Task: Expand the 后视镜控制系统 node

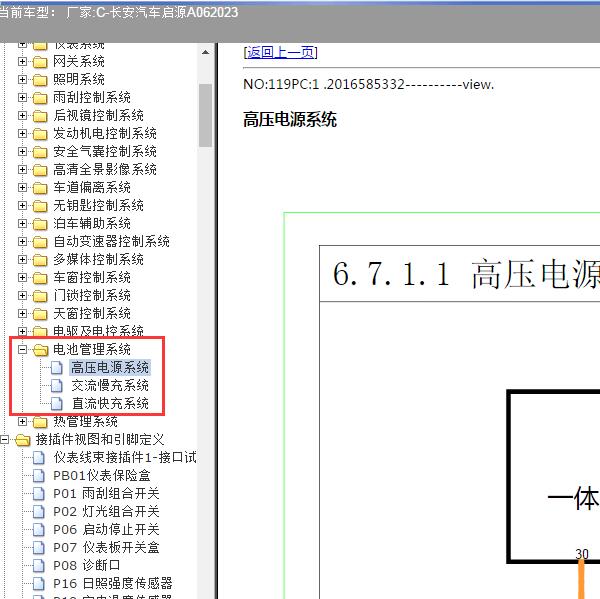Action: pyautogui.click(x=22, y=115)
